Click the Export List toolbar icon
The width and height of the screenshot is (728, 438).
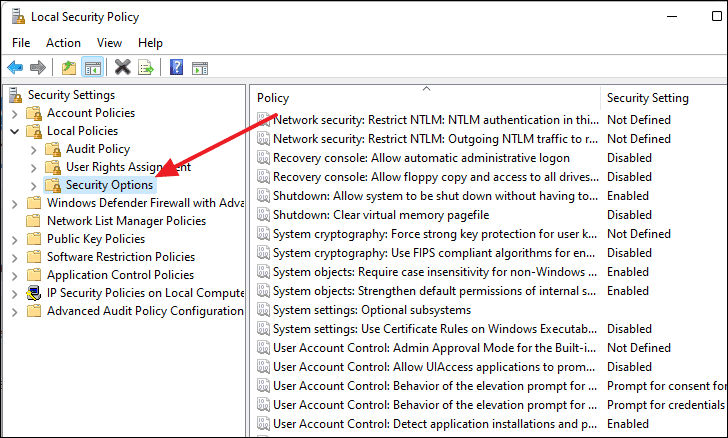click(146, 68)
